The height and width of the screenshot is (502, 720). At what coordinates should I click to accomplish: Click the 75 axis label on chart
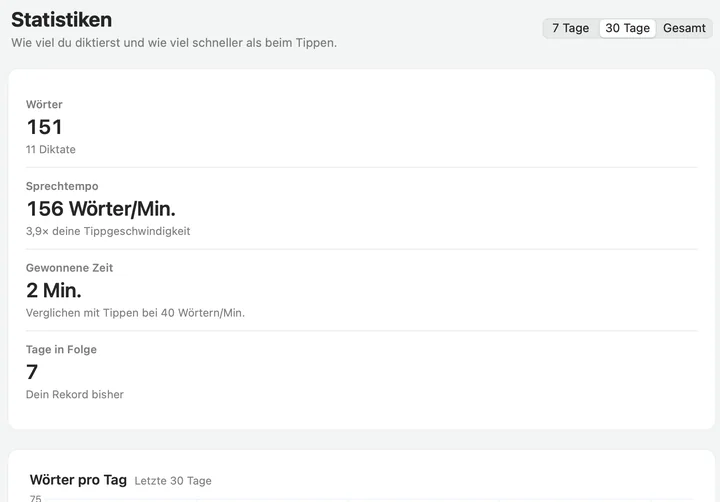tap(35, 498)
